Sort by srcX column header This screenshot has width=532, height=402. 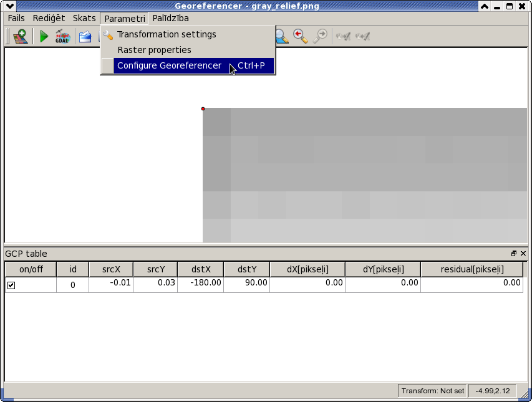111,269
